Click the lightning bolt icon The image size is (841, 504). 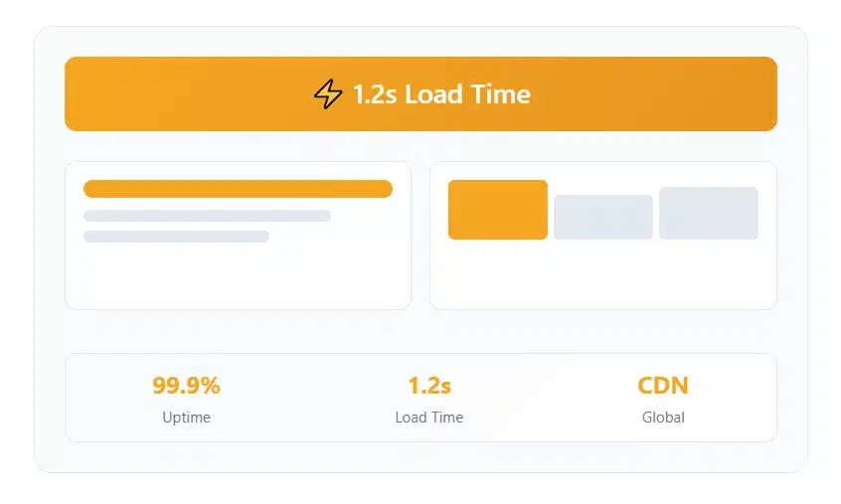pyautogui.click(x=328, y=93)
